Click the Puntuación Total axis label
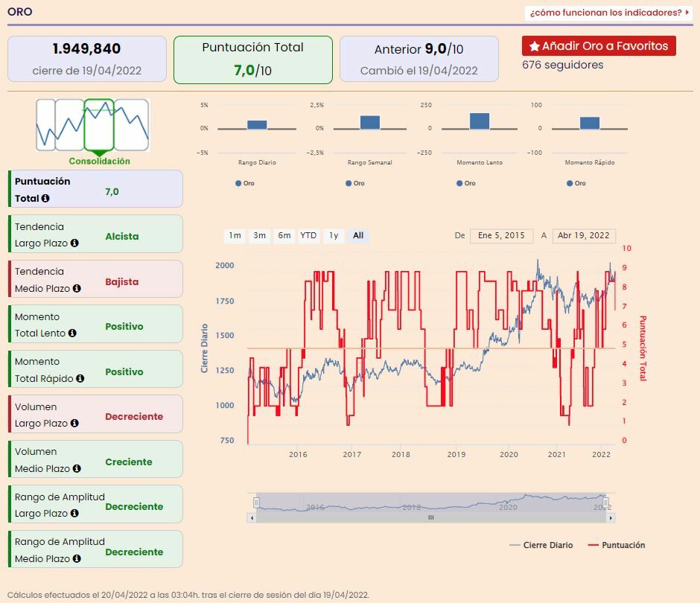The width and height of the screenshot is (700, 603). [x=643, y=348]
